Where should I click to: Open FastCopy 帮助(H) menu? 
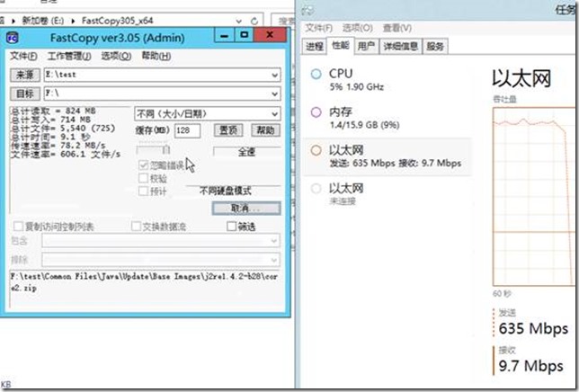(x=156, y=56)
